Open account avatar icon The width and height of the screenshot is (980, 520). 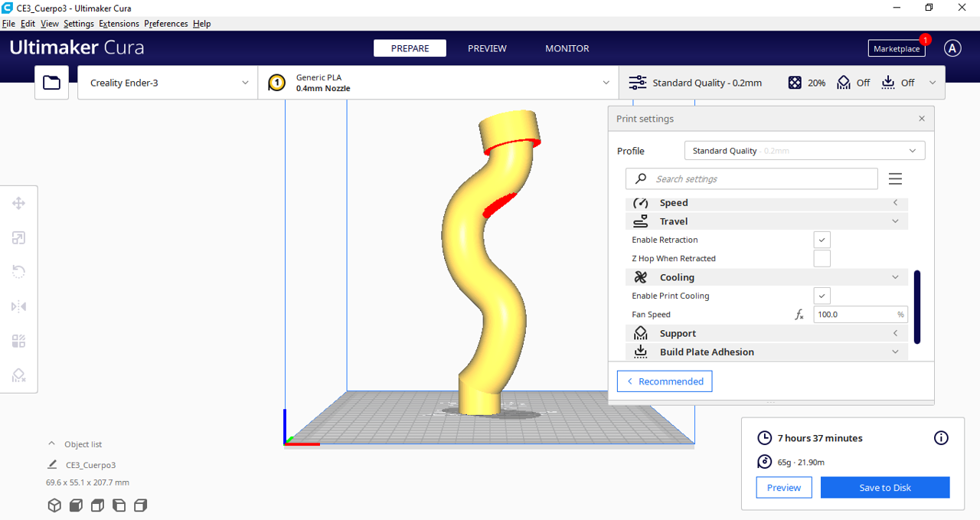[952, 48]
